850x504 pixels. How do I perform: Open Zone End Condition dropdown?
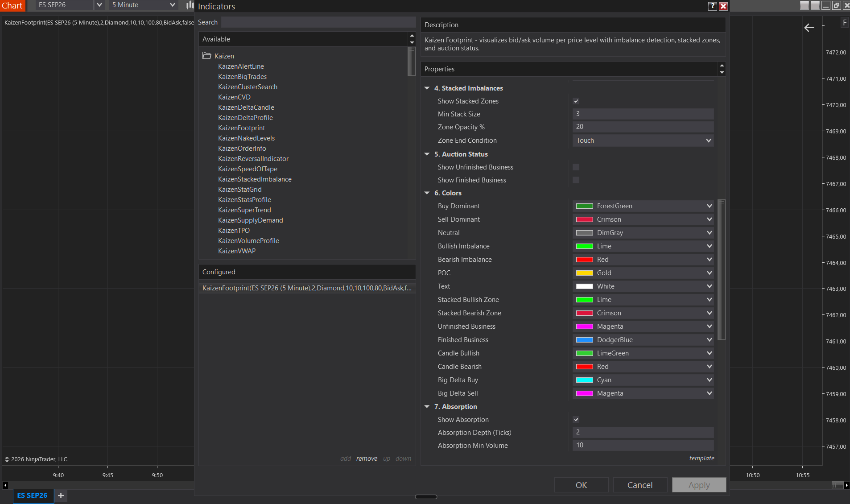pyautogui.click(x=643, y=140)
